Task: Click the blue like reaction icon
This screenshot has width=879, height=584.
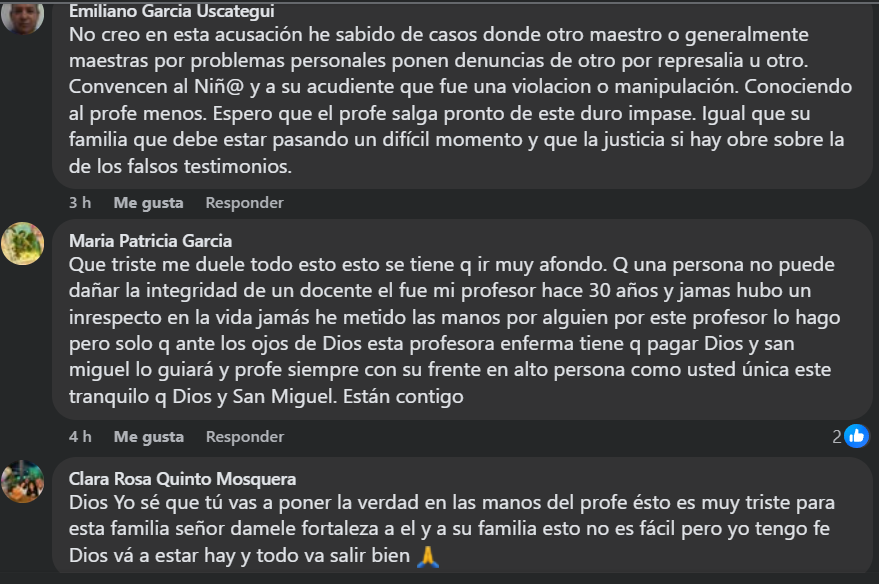Action: point(856,436)
